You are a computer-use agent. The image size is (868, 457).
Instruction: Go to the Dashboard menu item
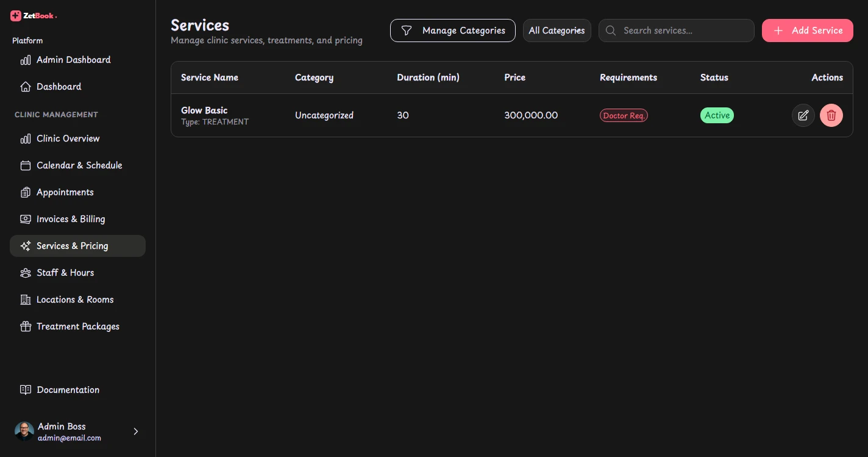77,87
